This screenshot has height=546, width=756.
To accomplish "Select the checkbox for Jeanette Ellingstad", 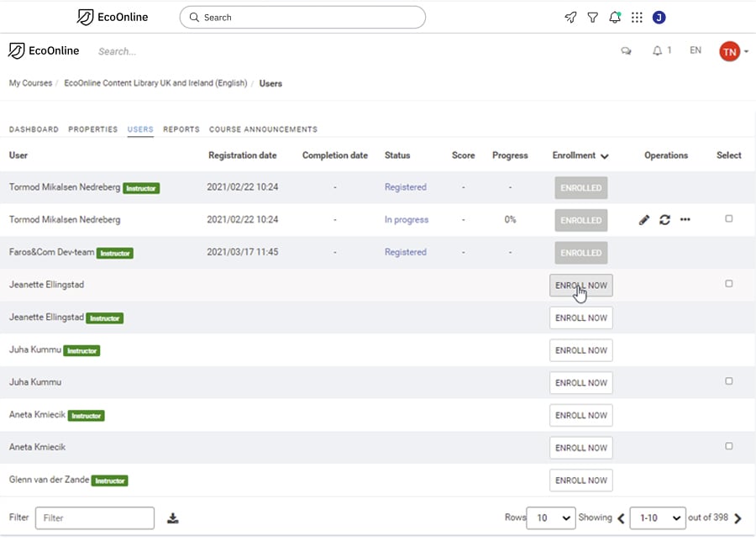I will tap(728, 284).
